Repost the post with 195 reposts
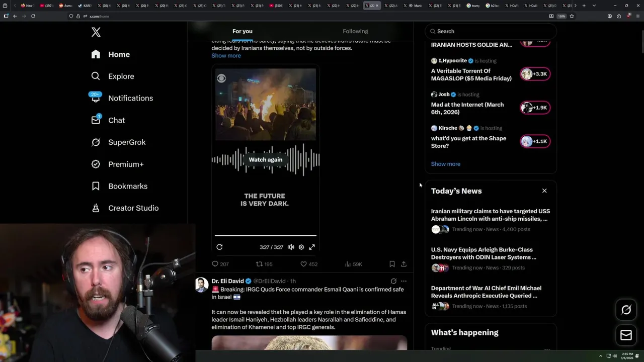The width and height of the screenshot is (644, 362). click(264, 264)
